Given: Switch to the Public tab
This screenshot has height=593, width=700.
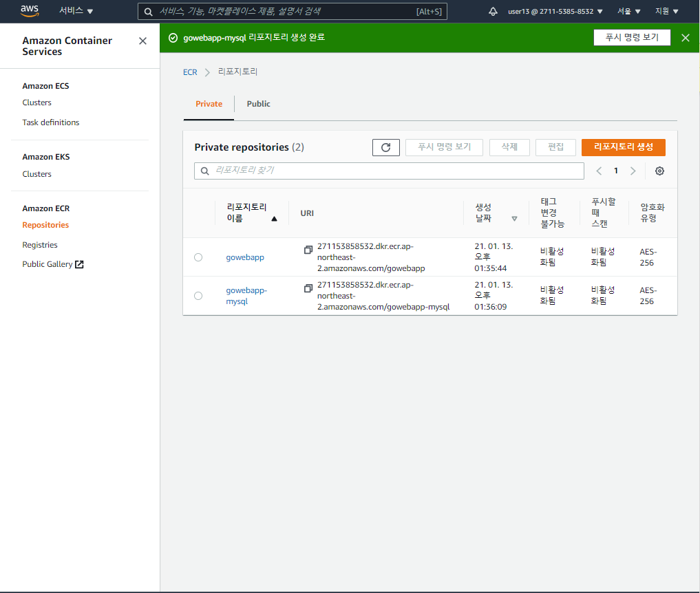Looking at the screenshot, I should [259, 104].
